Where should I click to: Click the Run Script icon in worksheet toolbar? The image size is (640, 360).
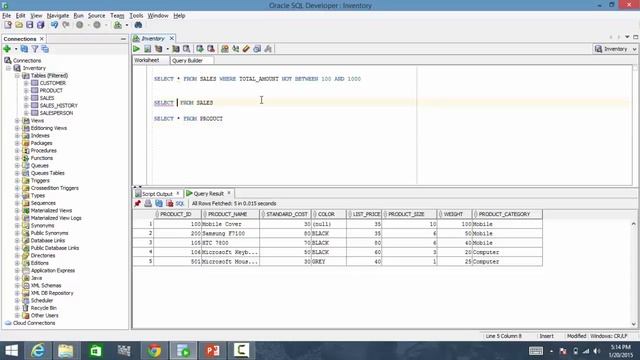pyautogui.click(x=147, y=49)
